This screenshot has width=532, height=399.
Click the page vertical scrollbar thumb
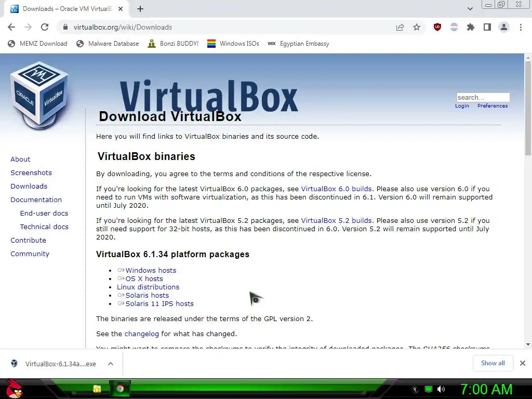pos(528,109)
